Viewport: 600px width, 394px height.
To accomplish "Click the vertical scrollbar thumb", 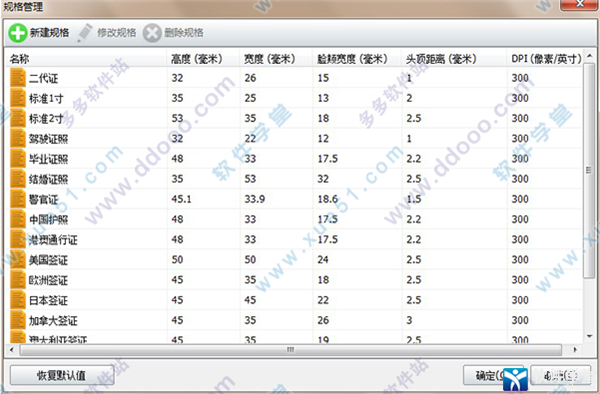I will (x=589, y=171).
